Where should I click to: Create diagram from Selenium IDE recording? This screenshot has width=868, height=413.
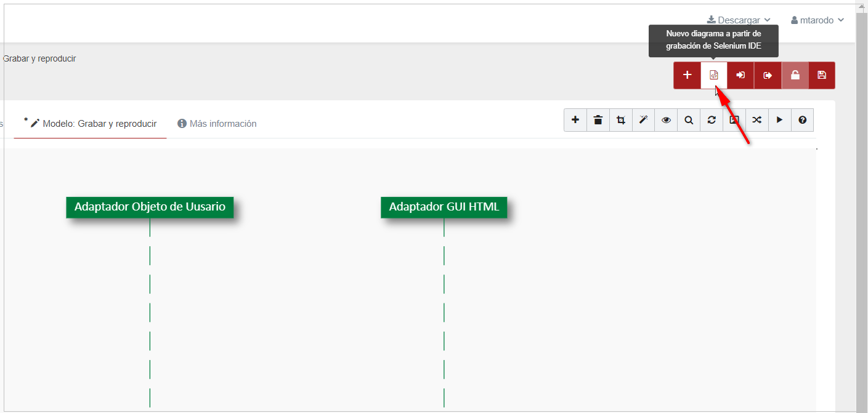[x=714, y=75]
